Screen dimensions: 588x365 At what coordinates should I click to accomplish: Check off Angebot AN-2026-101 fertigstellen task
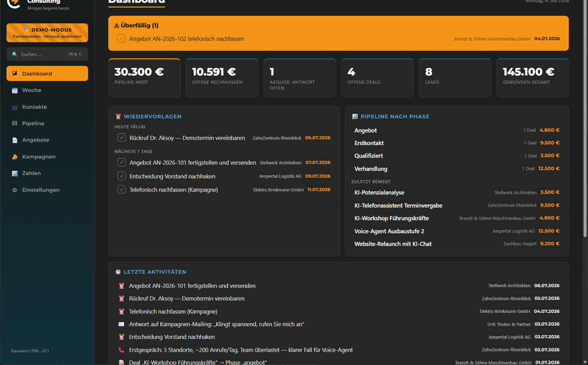(122, 162)
